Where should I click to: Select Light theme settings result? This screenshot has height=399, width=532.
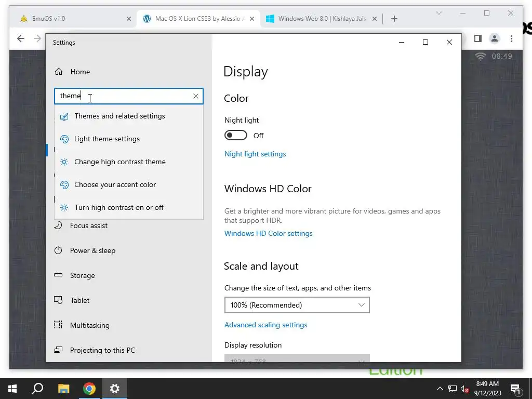pos(129,139)
